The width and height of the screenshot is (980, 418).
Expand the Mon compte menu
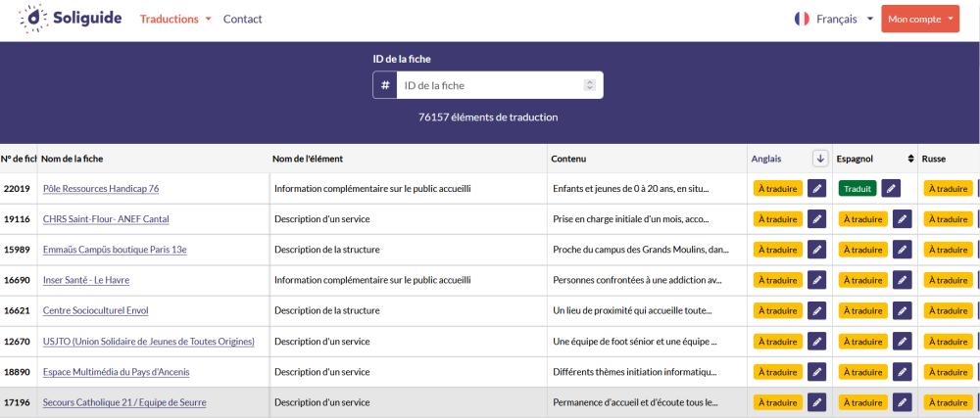pos(920,20)
